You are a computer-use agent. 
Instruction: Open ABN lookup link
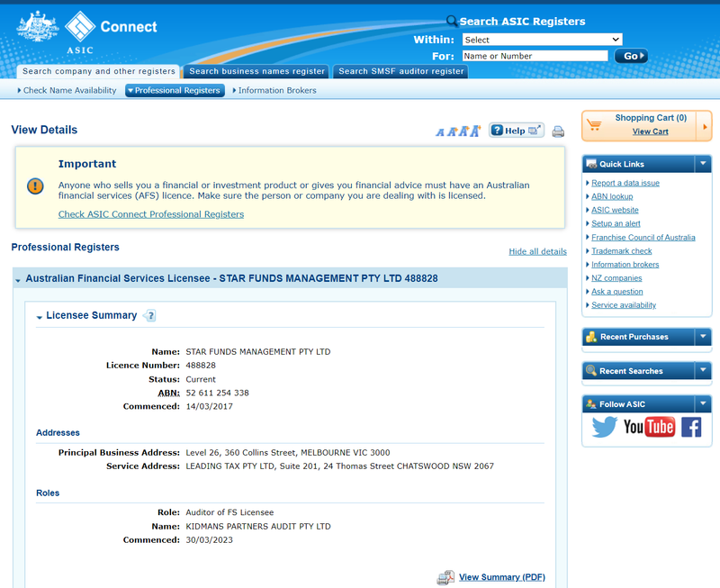coord(612,196)
